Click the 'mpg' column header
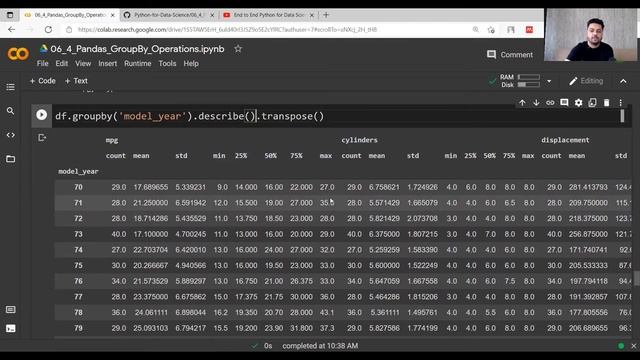This screenshot has width=640, height=360. point(112,140)
